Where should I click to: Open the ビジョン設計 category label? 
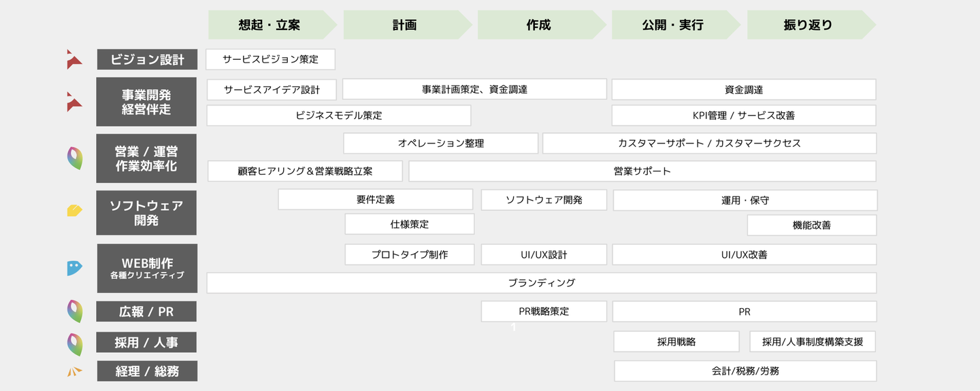[x=146, y=59]
